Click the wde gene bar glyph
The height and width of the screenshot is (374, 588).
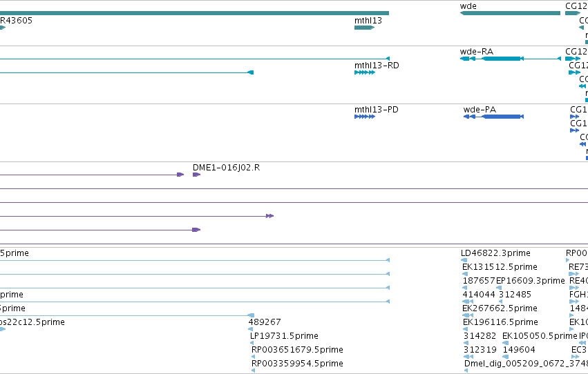click(x=510, y=13)
